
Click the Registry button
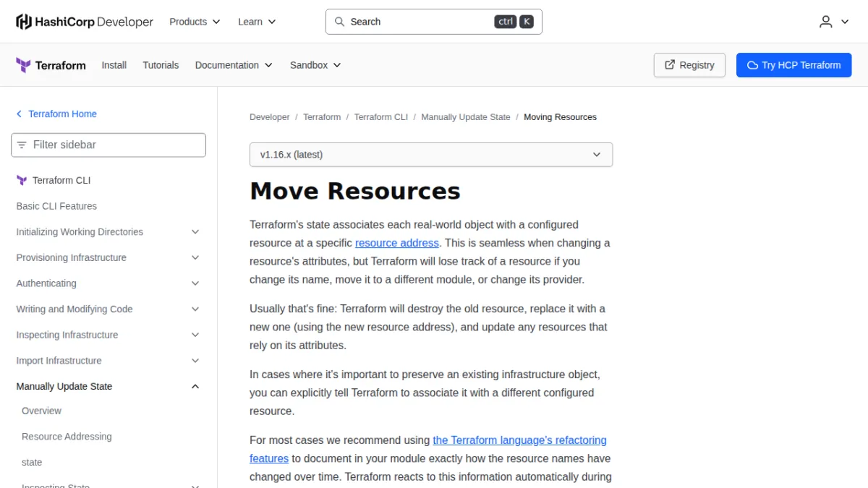click(689, 65)
